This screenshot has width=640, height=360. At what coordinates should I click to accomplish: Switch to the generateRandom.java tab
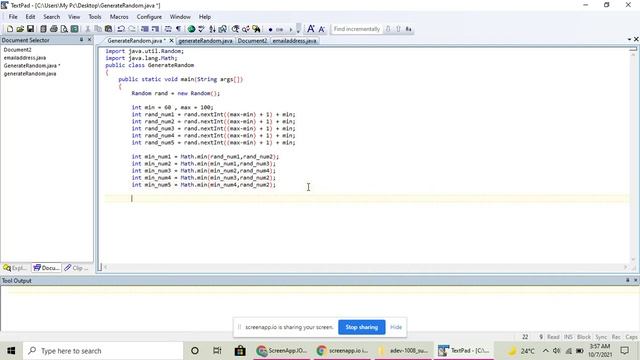pyautogui.click(x=205, y=41)
